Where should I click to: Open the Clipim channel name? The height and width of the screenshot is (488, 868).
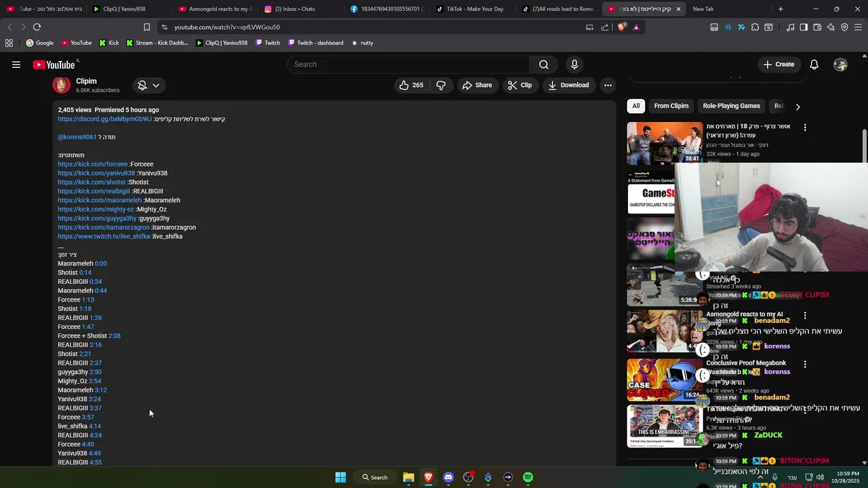coord(86,81)
